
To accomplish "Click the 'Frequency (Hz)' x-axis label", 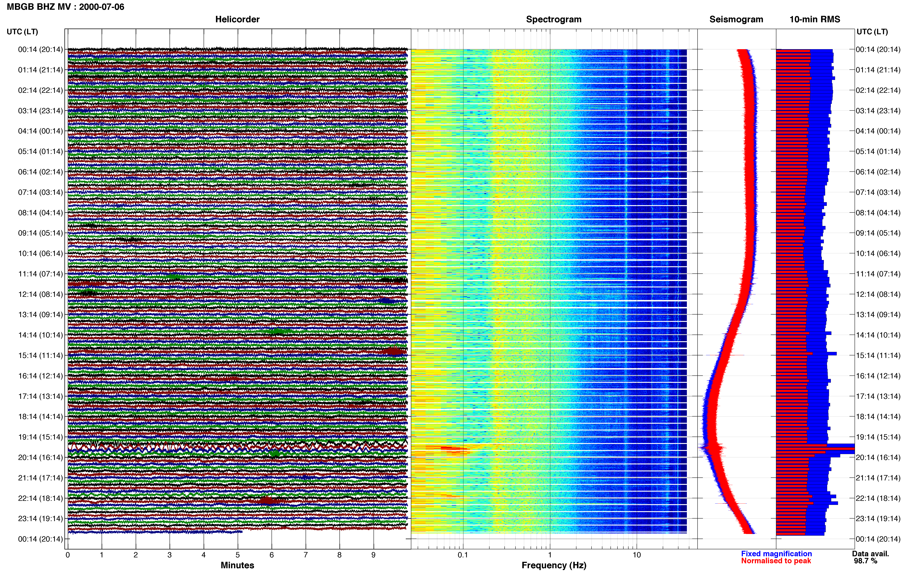I will click(554, 565).
